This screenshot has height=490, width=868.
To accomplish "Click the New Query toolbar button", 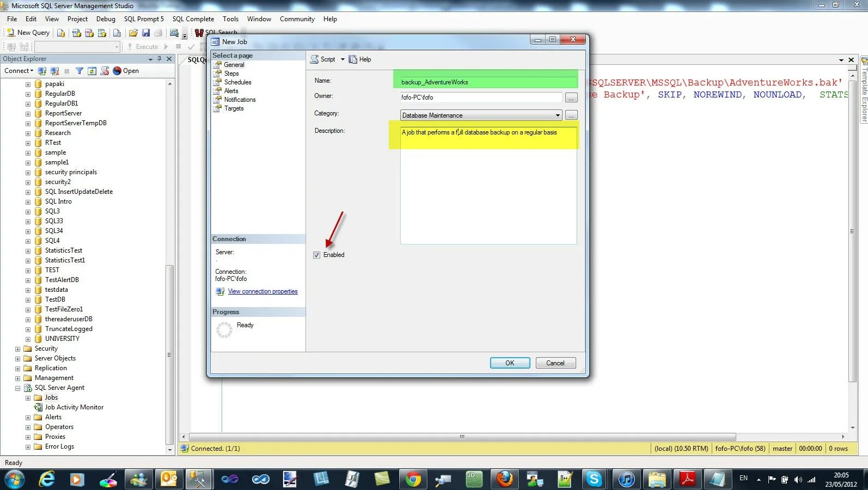I will coord(28,33).
